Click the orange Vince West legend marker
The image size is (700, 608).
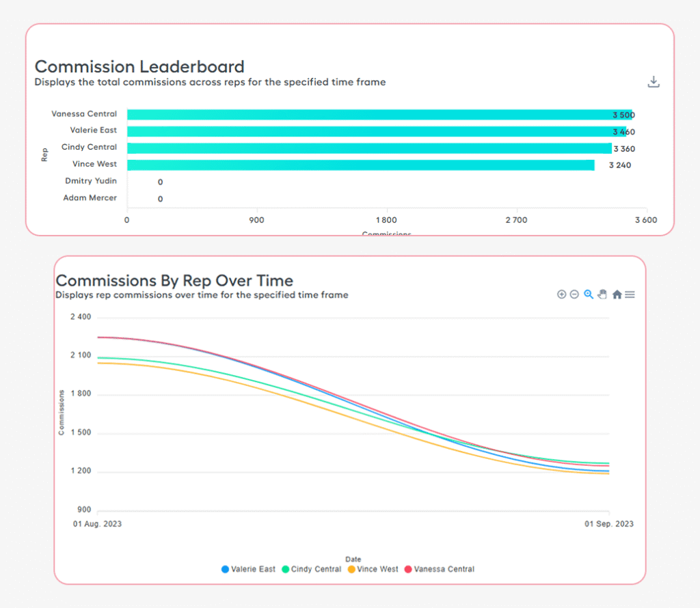352,569
